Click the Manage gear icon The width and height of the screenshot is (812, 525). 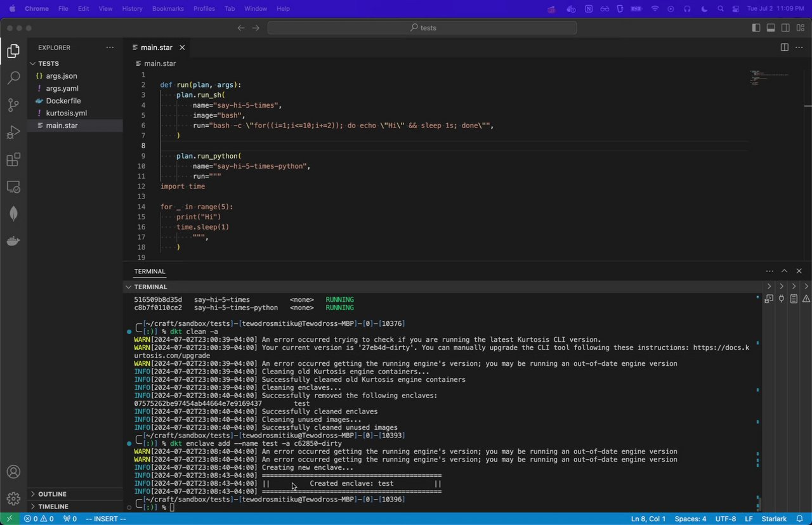[13, 499]
